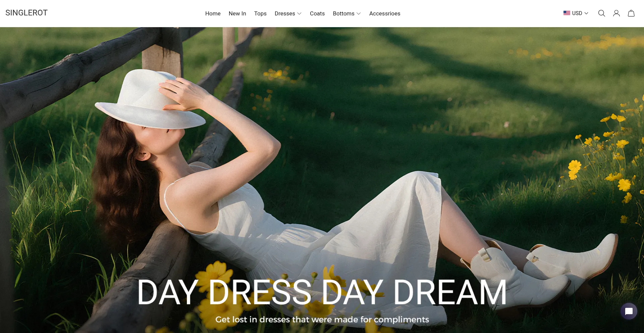Expand the Dresses menu chevron arrow
The height and width of the screenshot is (333, 644).
(x=300, y=14)
